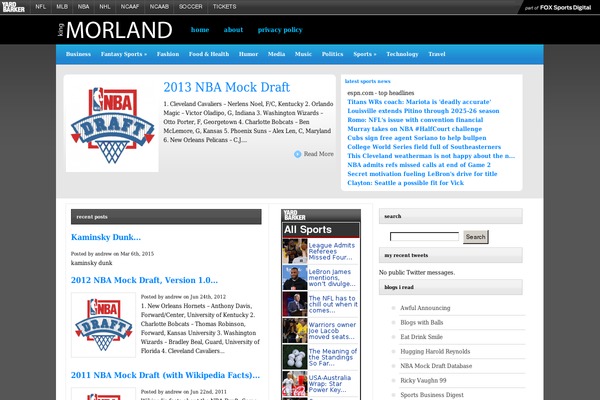Open the King Morland site logo
Viewport: 600px width, 400px height.
[115, 30]
